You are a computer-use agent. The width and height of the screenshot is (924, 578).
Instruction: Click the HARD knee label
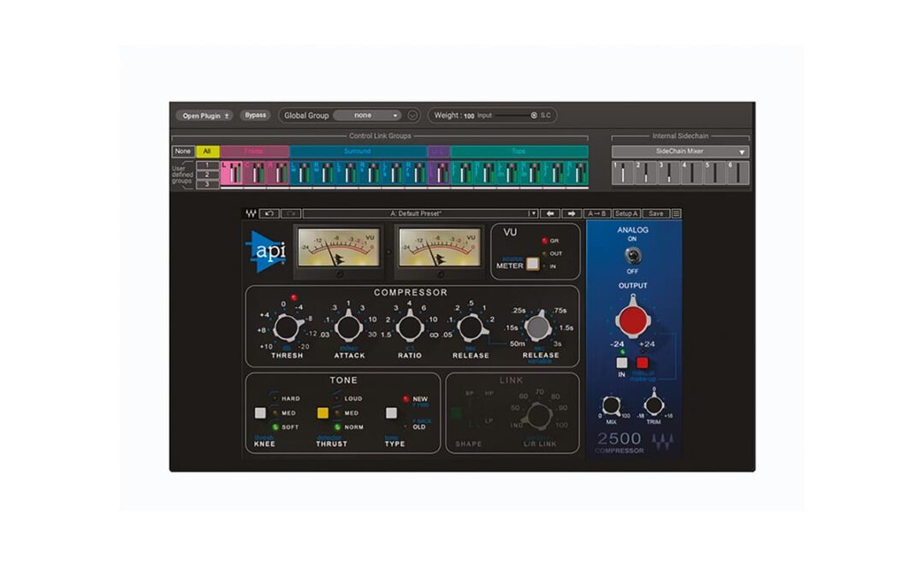click(x=291, y=399)
